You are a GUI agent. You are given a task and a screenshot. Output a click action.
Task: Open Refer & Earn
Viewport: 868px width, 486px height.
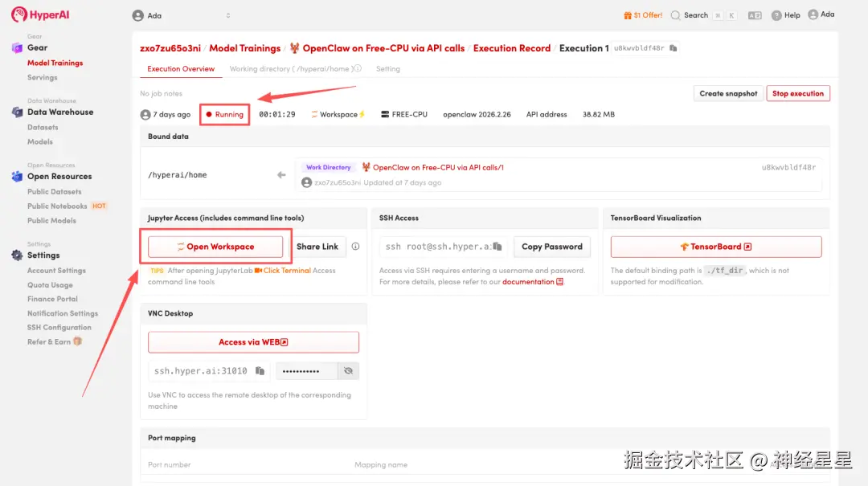coord(55,341)
